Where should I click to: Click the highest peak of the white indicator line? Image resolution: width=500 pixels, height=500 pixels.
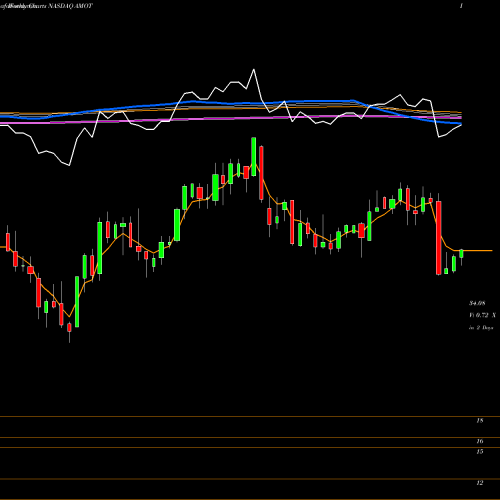(x=254, y=70)
